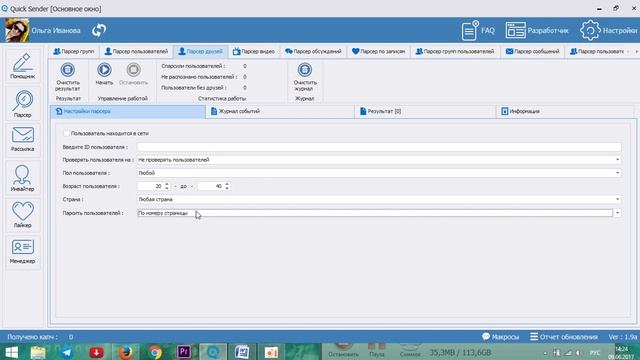Screen dimensions: 640x360
Task: Open Windows Start menu
Action: pyautogui.click(x=11, y=352)
